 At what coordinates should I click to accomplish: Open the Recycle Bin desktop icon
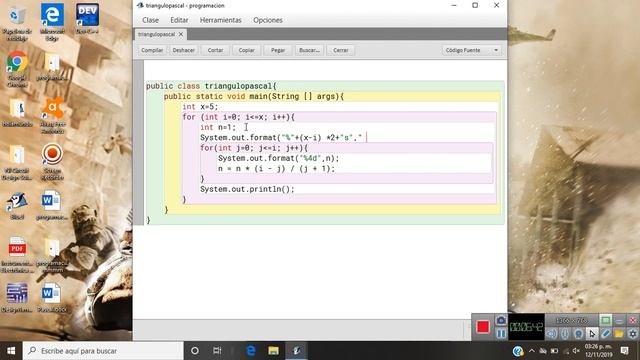(x=17, y=22)
